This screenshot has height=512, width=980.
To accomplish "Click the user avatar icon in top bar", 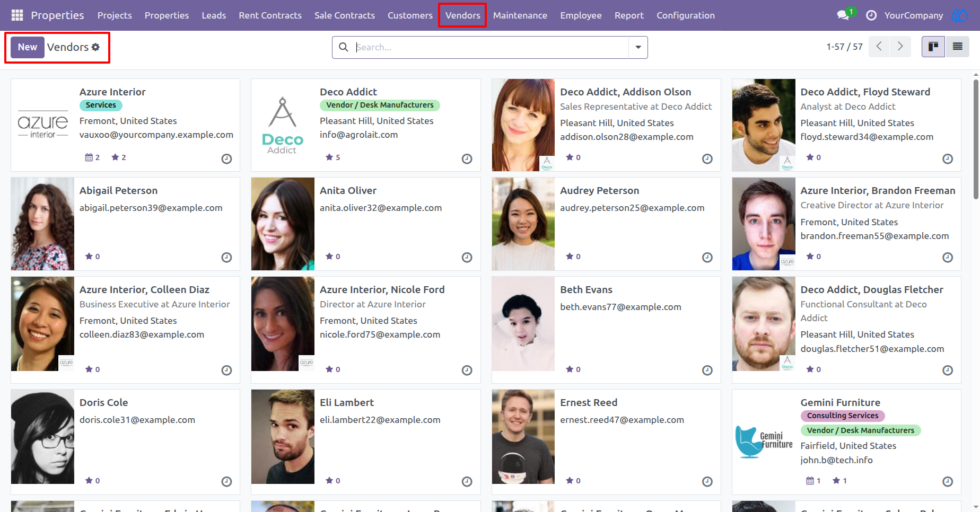I will 960,15.
